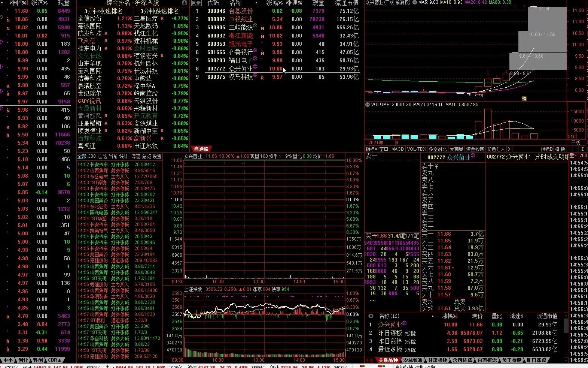Viewport: 588px width, 368px height.
Task: Select the 关联品种 tab
Action: [388, 360]
